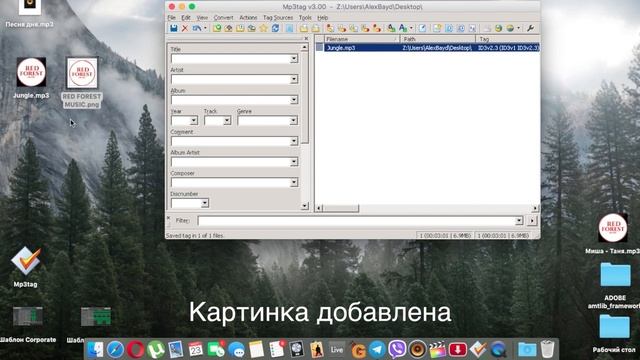Click the Actions (Quick) toolbar icon
Viewport: 640px width, 360px height.
click(403, 28)
